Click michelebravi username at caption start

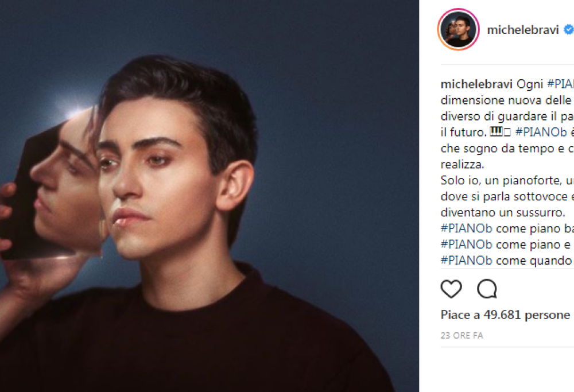point(476,83)
